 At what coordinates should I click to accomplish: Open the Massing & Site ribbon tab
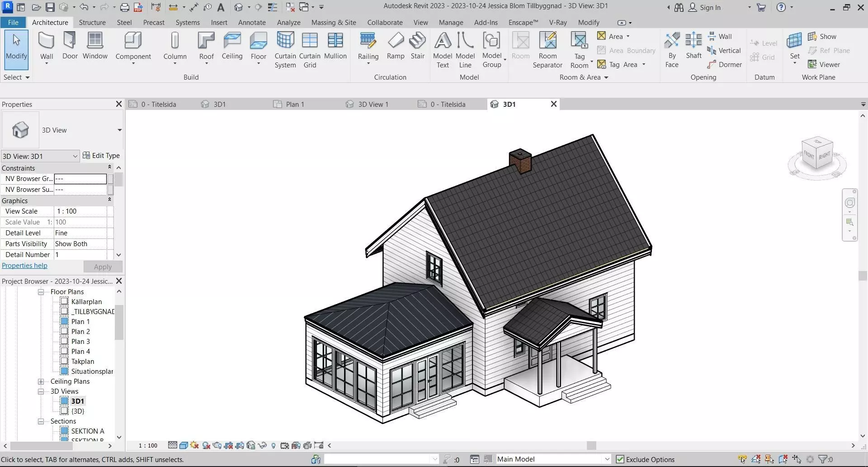click(334, 22)
